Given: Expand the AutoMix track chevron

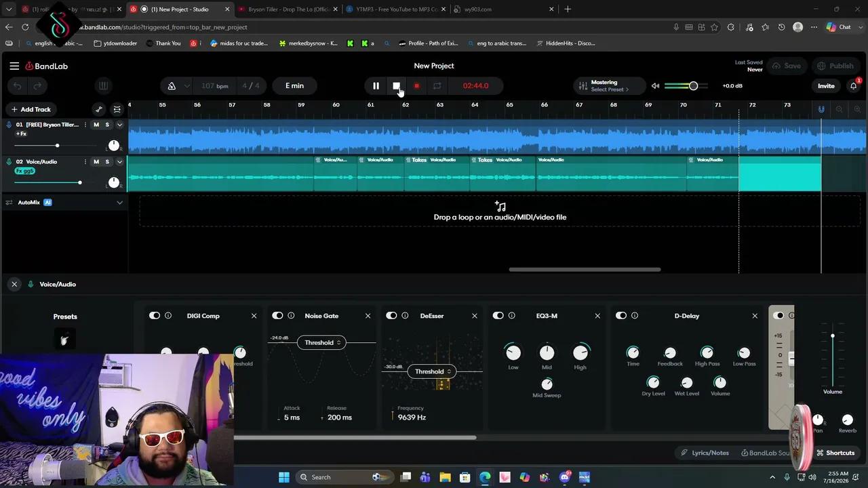Looking at the screenshot, I should pos(120,203).
